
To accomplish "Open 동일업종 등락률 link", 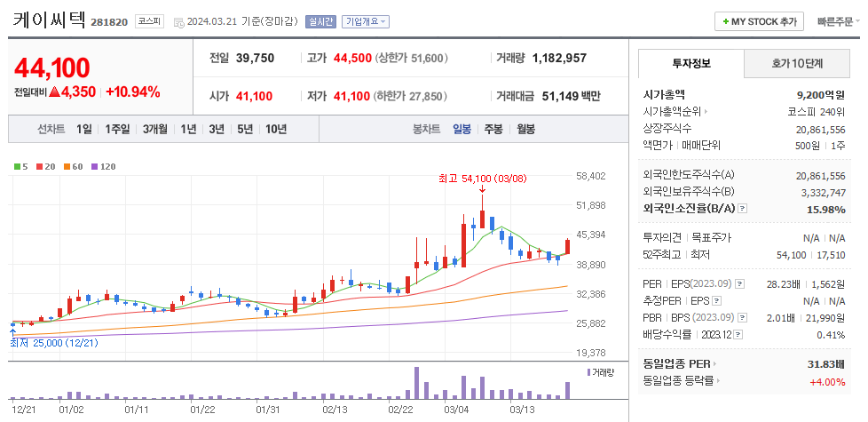I will click(683, 381).
